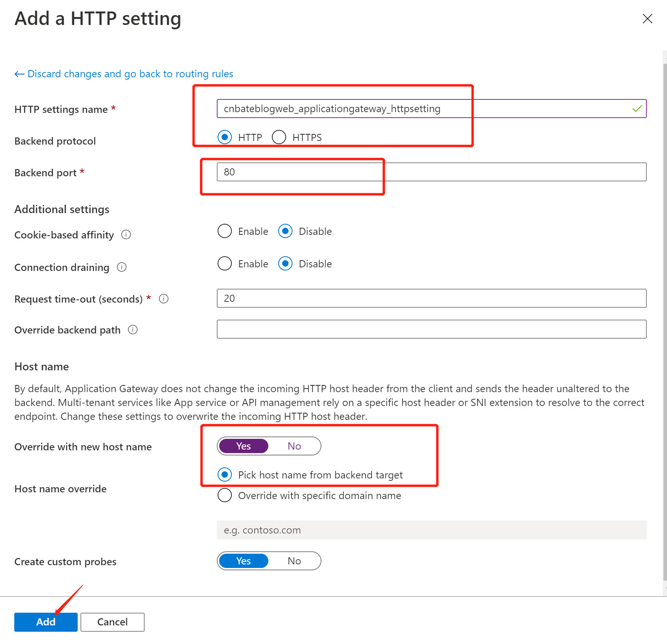Close the Add a HTTP setting panel

point(647,19)
